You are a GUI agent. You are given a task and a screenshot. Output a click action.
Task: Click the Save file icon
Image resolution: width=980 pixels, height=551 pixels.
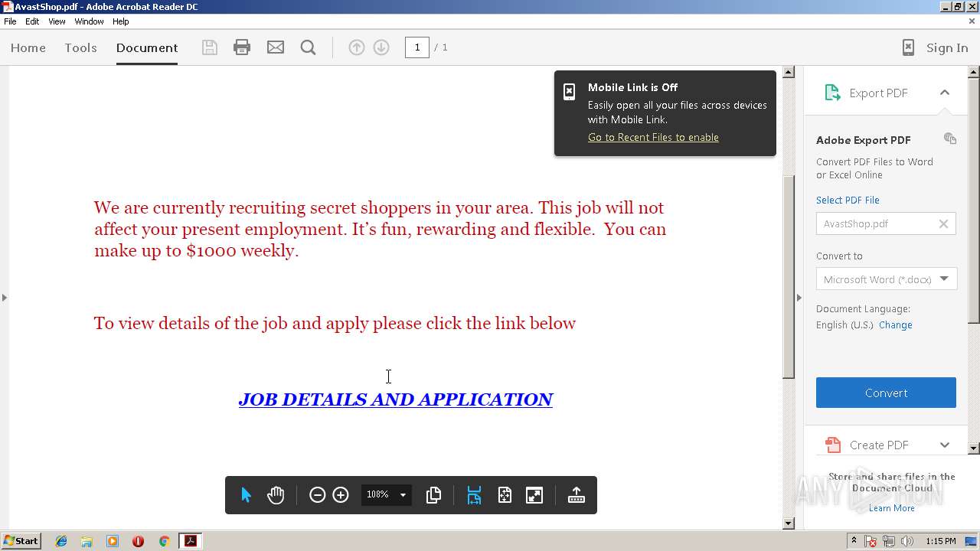tap(209, 47)
